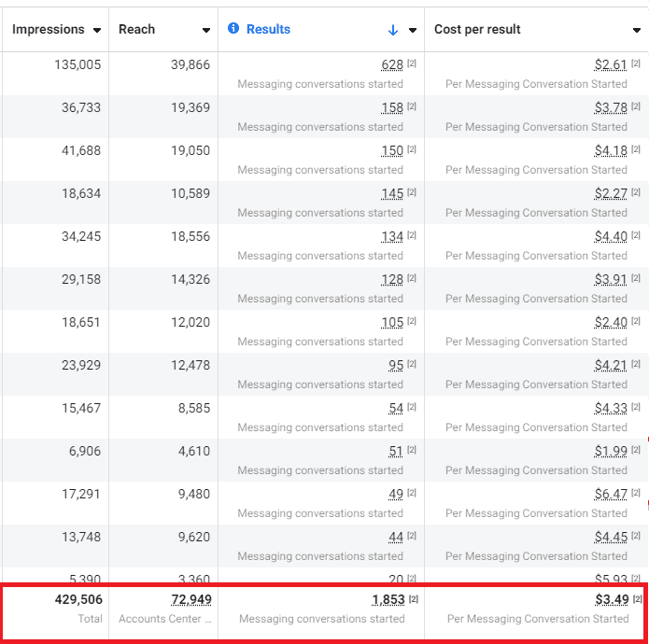Click the 12,478 reach cell

pyautogui.click(x=190, y=366)
